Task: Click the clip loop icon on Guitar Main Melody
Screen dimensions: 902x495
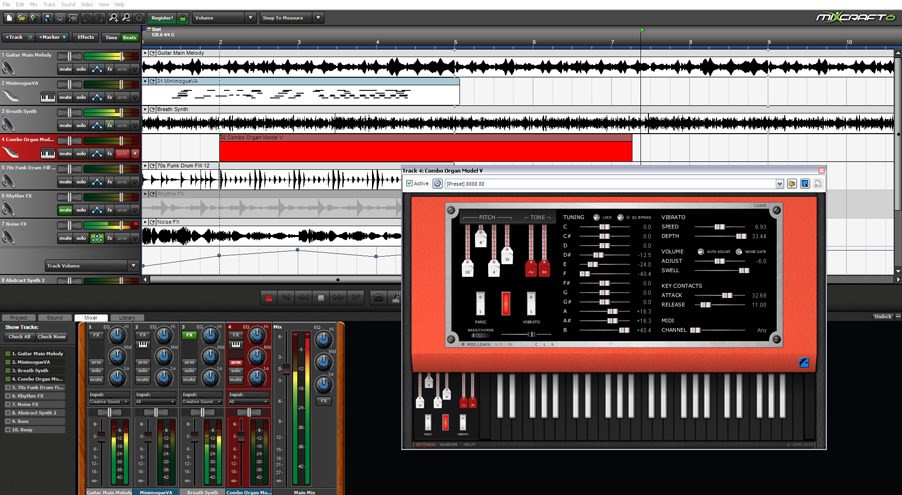Action: pyautogui.click(x=153, y=53)
